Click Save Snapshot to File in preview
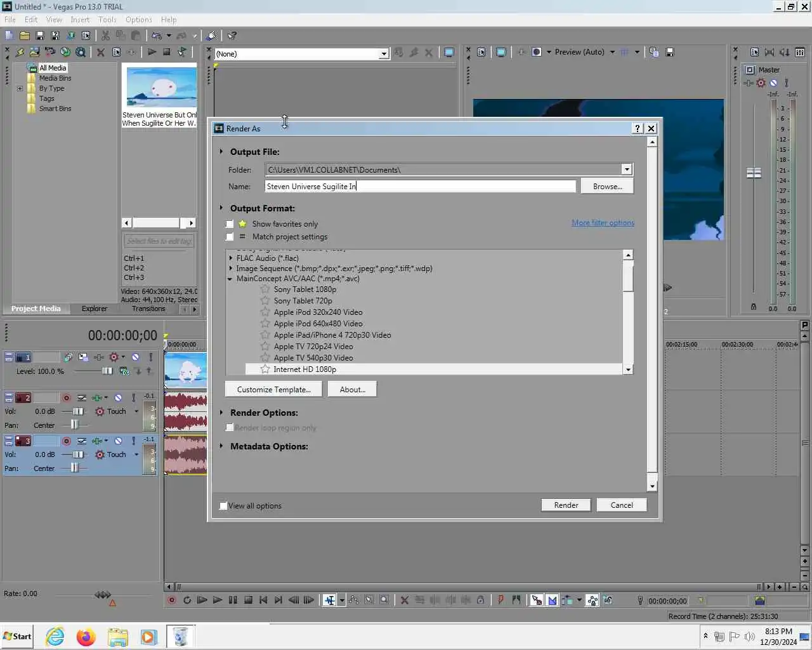Screen dimensions: 812x650 [x=669, y=52]
